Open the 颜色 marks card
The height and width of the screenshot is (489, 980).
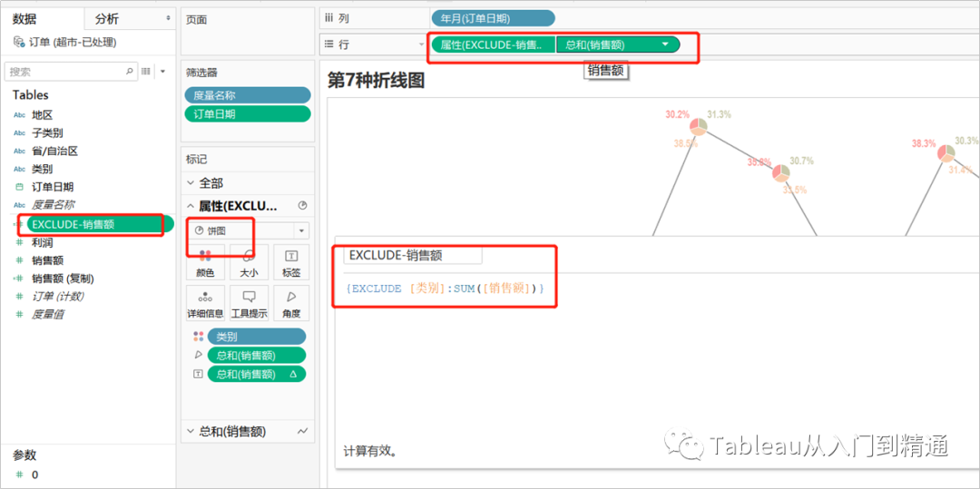pos(206,261)
